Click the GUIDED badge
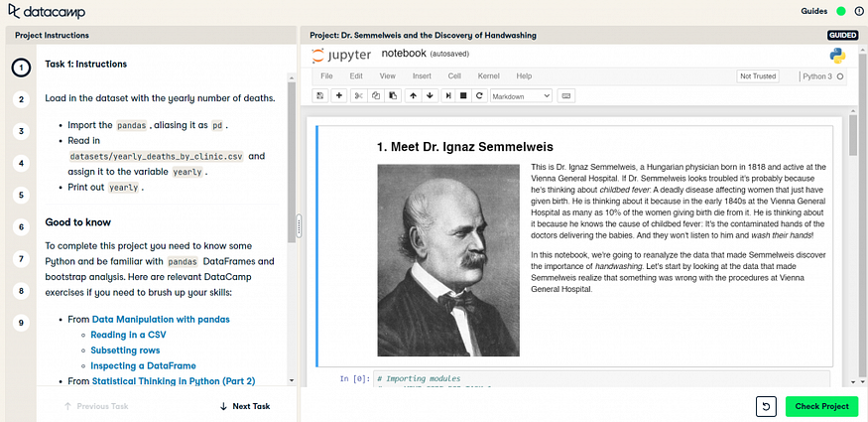Image resolution: width=868 pixels, height=422 pixels. click(843, 36)
